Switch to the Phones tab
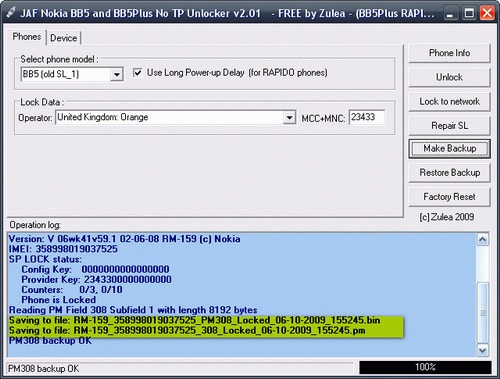This screenshot has height=379, width=500. click(27, 37)
